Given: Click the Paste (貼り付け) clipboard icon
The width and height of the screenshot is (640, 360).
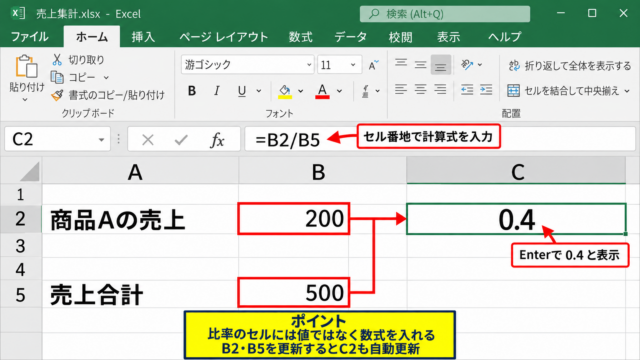Looking at the screenshot, I should pyautogui.click(x=27, y=66).
